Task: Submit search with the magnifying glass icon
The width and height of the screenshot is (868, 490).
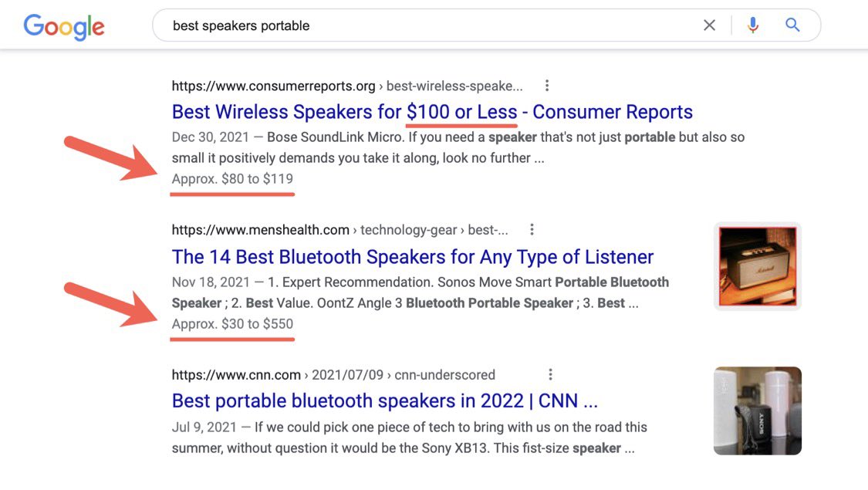Action: 792,25
